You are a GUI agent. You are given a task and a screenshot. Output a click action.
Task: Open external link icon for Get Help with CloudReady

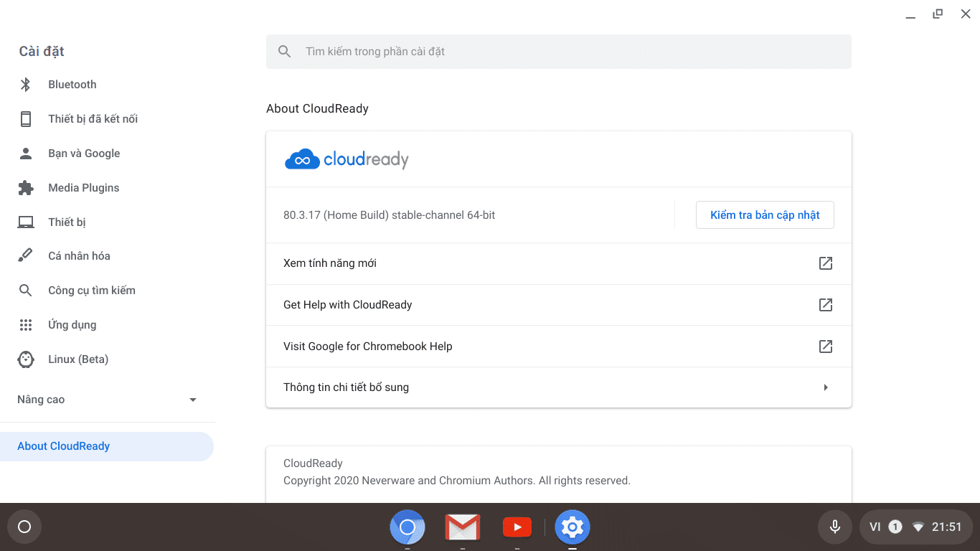pyautogui.click(x=826, y=305)
